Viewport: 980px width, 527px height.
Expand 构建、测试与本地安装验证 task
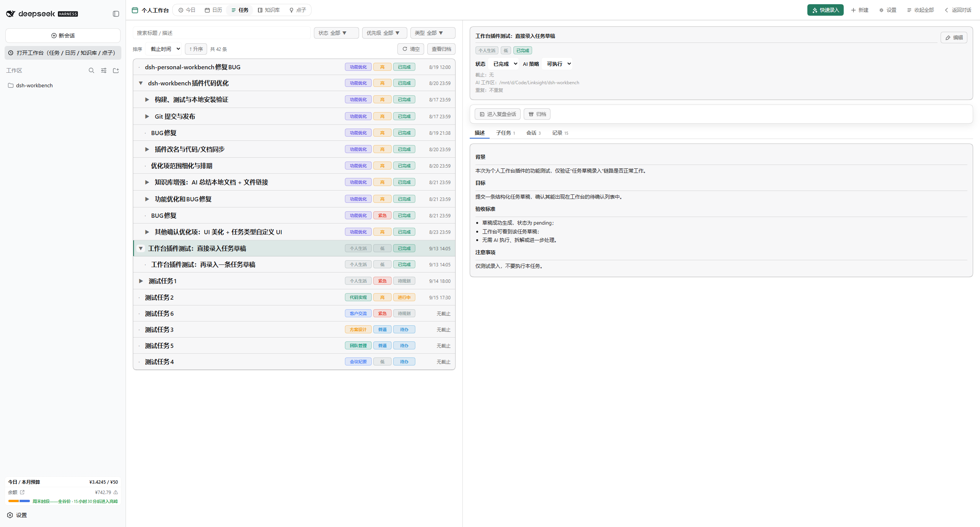click(x=147, y=100)
